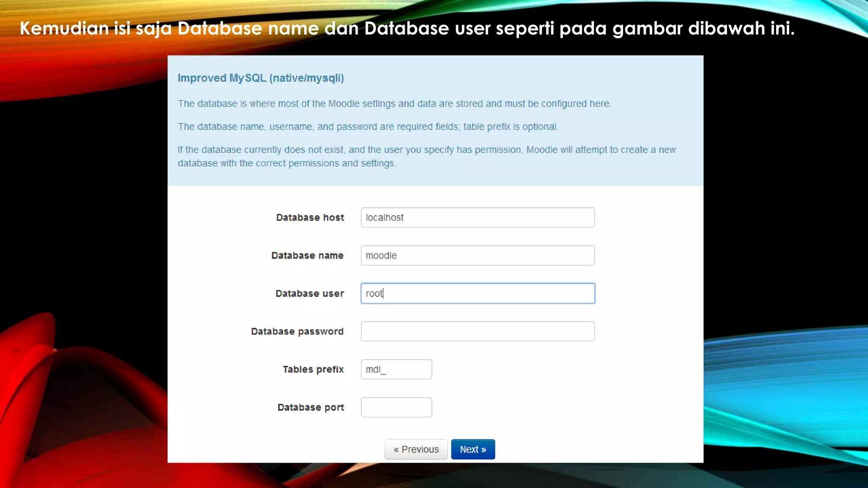Focus the Database user field with root
This screenshot has height=488, width=868.
click(x=478, y=293)
